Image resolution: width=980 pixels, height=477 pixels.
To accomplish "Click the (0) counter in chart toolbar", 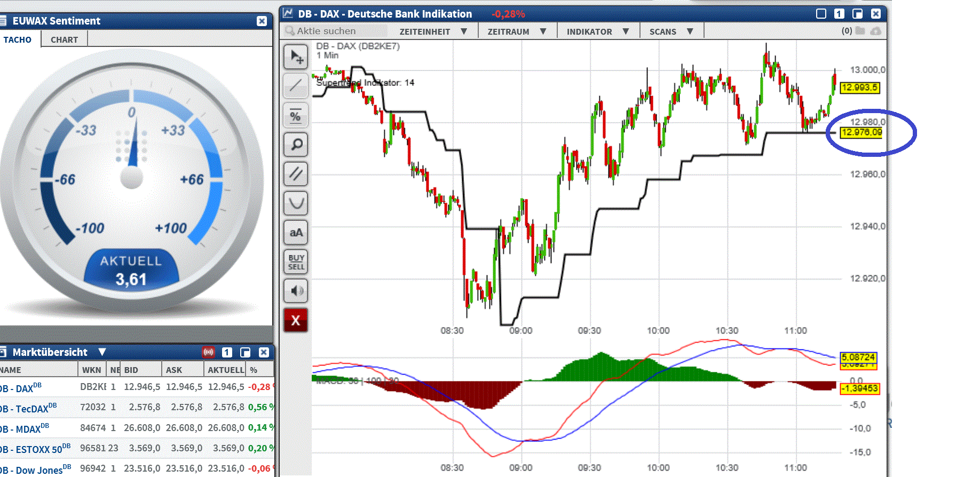I will (847, 31).
